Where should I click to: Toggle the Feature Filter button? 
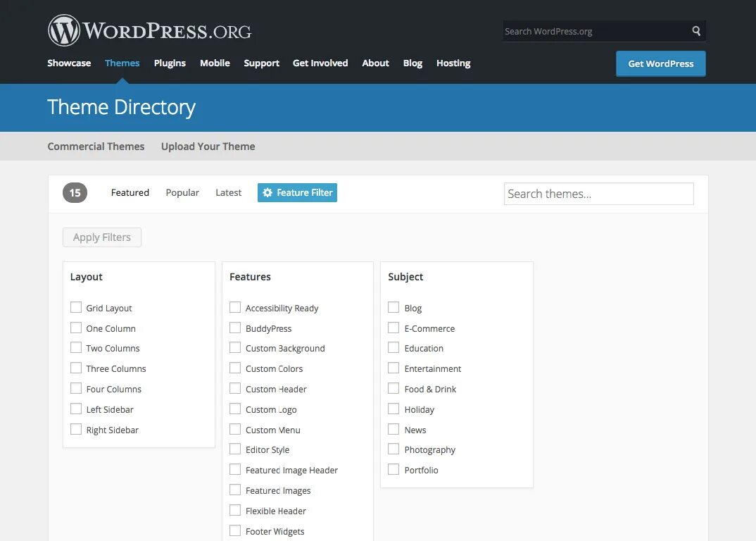click(x=297, y=192)
